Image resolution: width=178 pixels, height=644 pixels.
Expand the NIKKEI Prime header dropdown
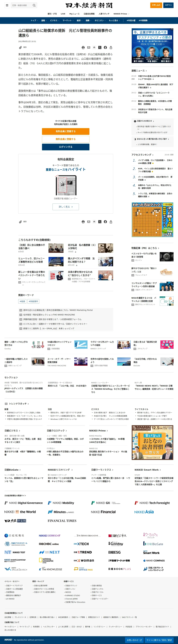(121, 14)
